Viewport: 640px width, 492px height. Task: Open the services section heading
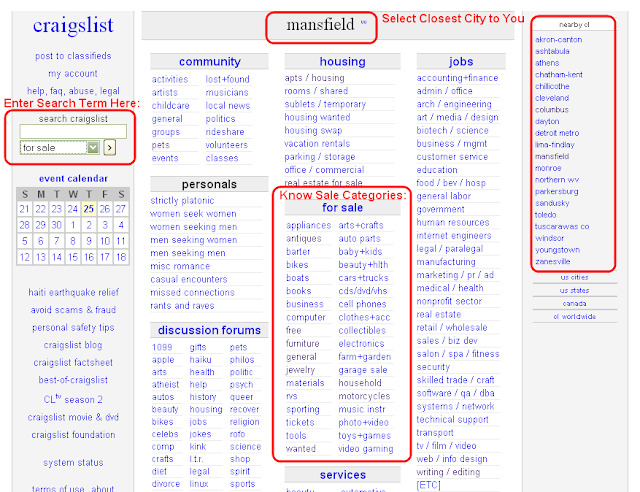(342, 475)
